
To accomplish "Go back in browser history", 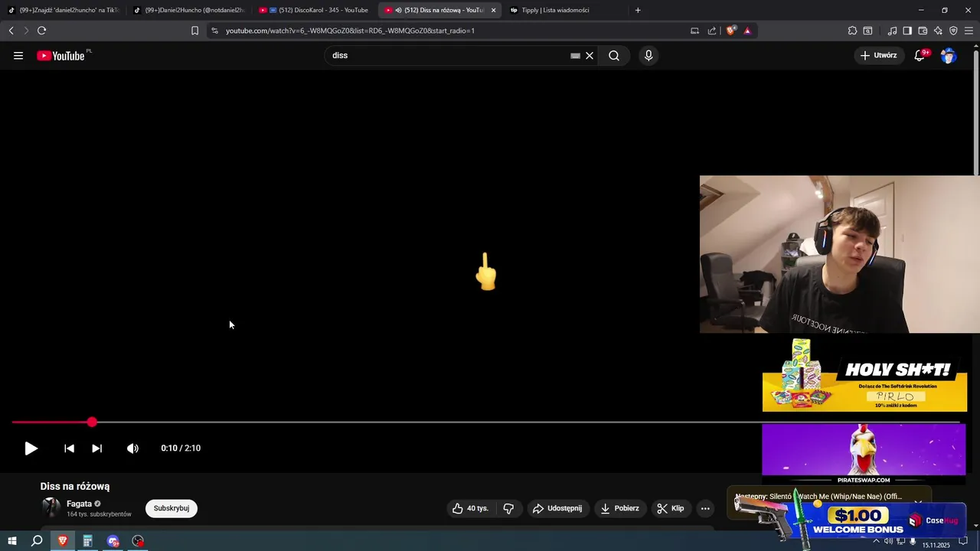I will point(11,31).
